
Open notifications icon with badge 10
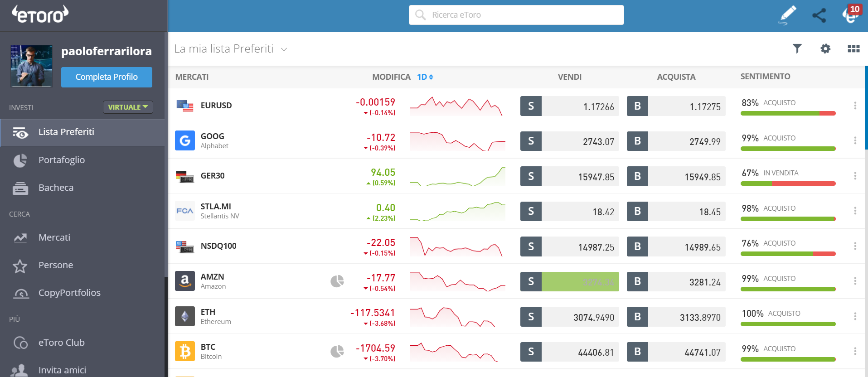pos(851,14)
